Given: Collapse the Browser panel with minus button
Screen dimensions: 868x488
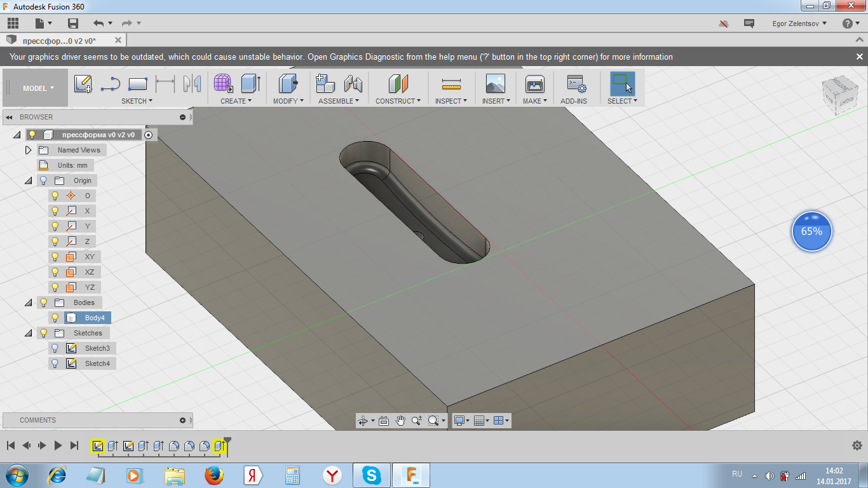Looking at the screenshot, I should [x=183, y=117].
